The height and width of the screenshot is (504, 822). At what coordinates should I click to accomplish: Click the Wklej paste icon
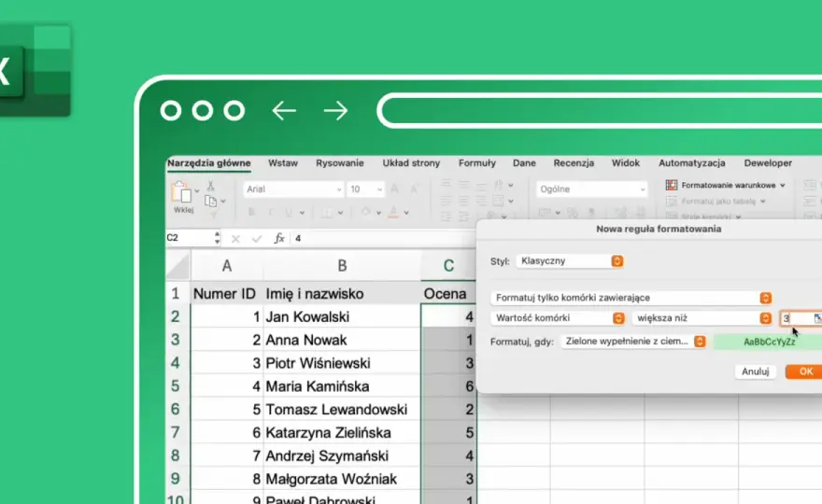(181, 193)
